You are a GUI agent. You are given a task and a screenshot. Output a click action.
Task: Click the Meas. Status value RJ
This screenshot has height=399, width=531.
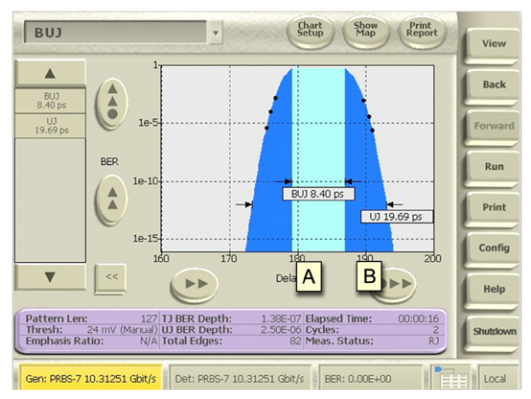coord(434,341)
